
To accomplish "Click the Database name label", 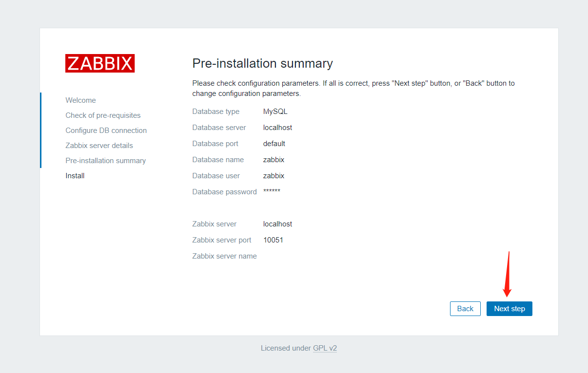I will (218, 160).
